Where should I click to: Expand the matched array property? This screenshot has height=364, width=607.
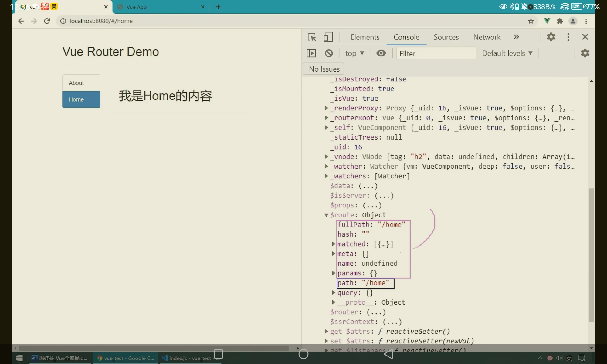coord(334,244)
